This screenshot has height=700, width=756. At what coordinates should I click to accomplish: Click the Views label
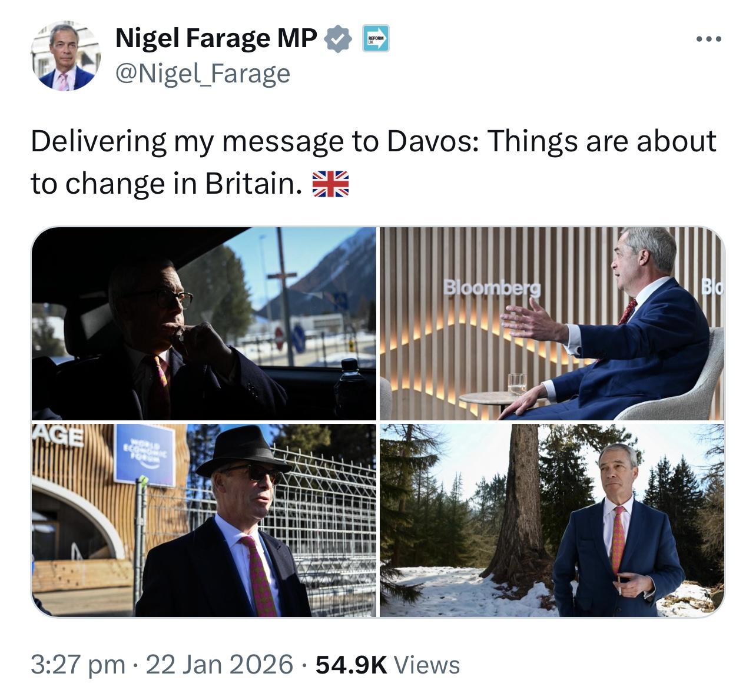click(426, 665)
